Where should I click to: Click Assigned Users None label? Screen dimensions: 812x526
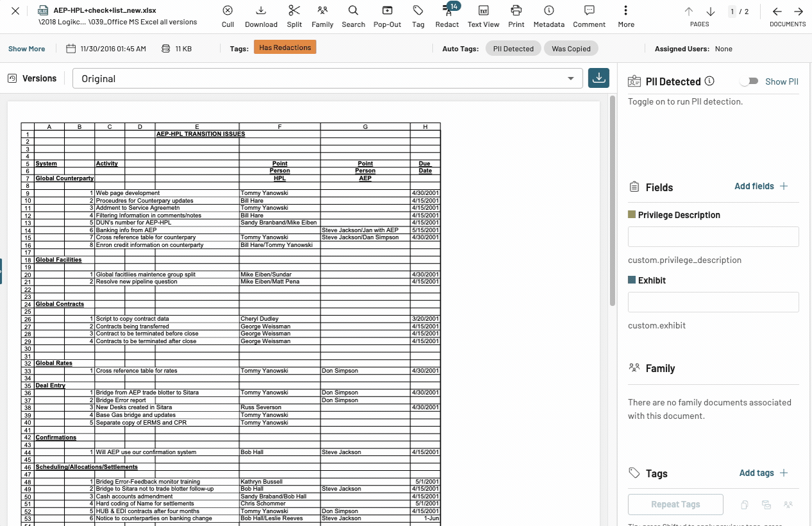pos(693,49)
